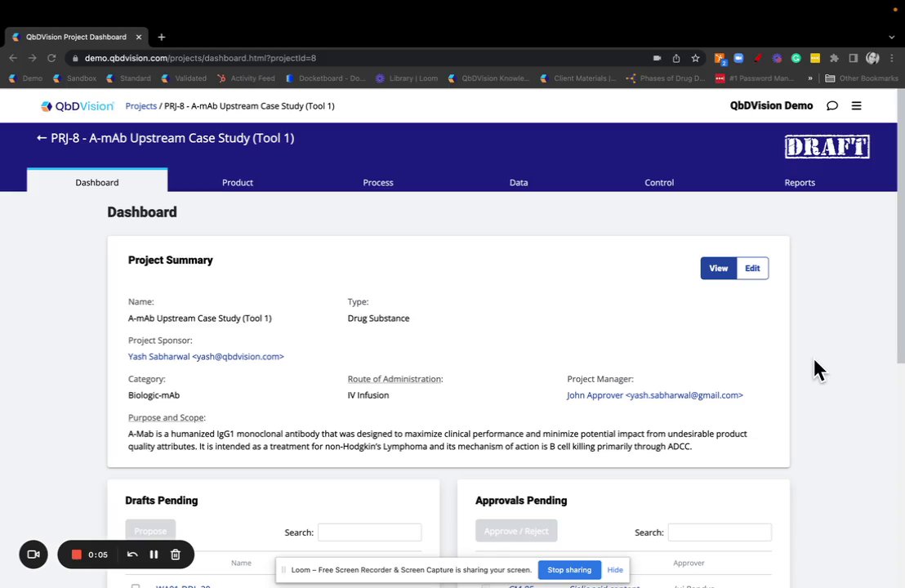This screenshot has width=905, height=588.
Task: Click the browser address bar URL
Action: (200, 58)
